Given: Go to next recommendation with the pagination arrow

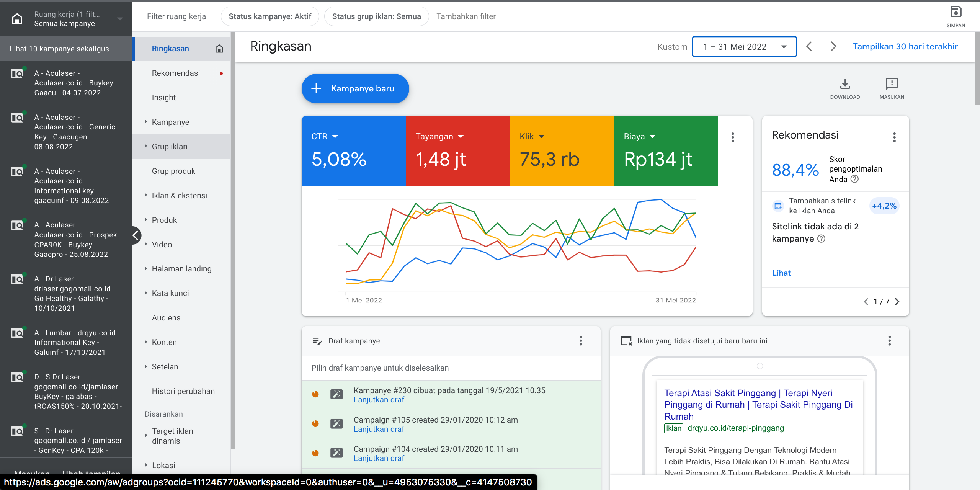Looking at the screenshot, I should (897, 302).
